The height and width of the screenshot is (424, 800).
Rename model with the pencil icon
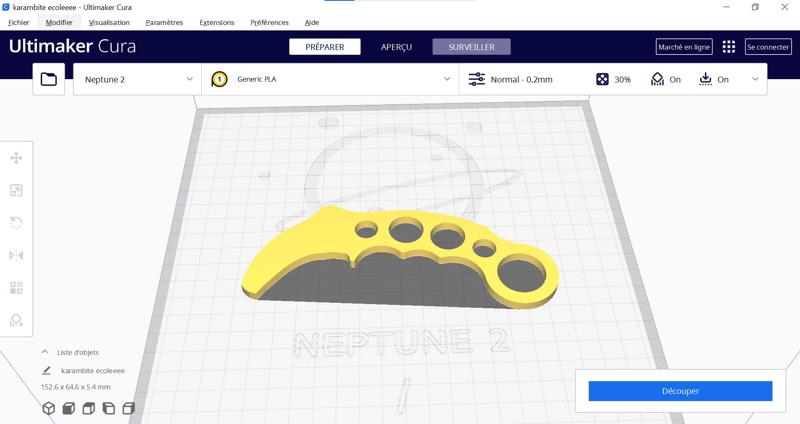pyautogui.click(x=46, y=370)
